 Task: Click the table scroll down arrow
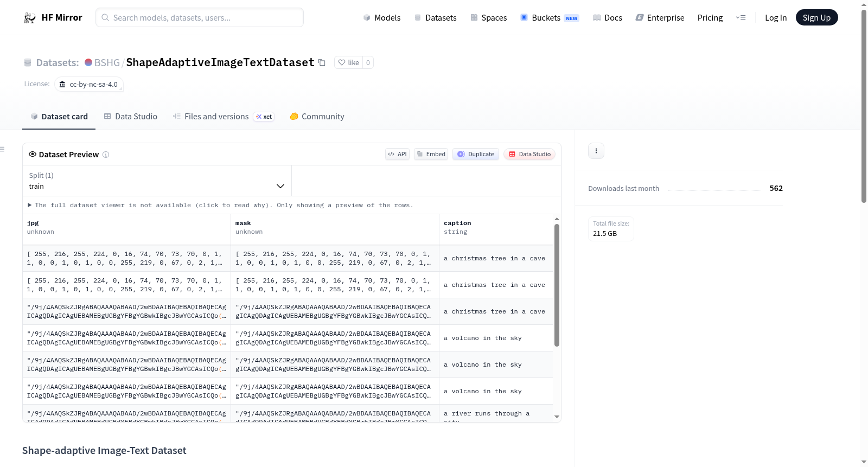pos(557,417)
